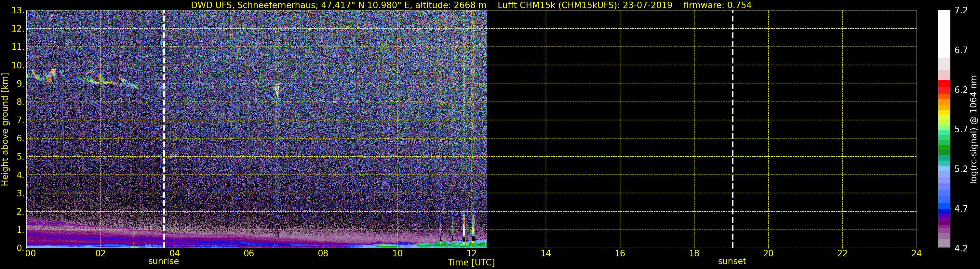Click the height axis tick label '13.'

(18, 10)
